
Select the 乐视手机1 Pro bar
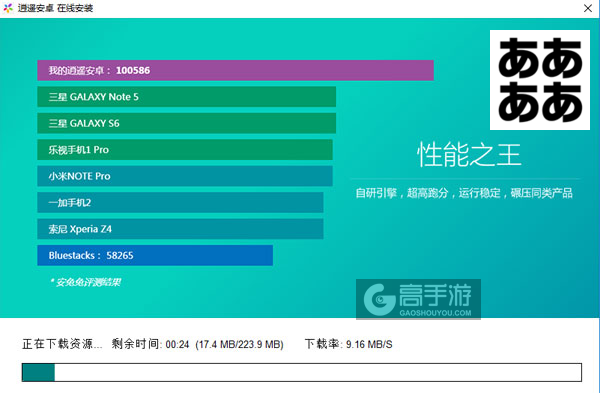pos(185,150)
